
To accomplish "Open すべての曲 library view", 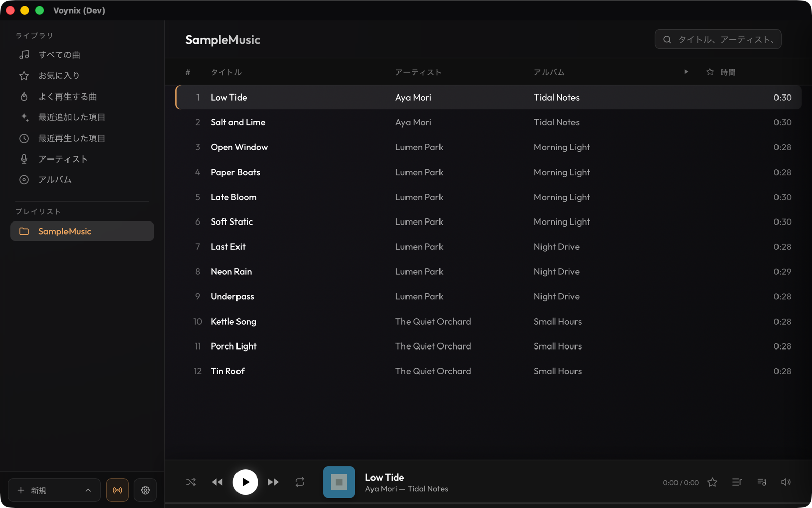I will (82, 55).
